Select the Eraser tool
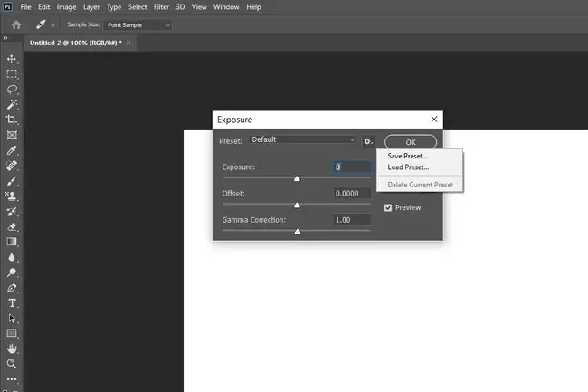 (12, 226)
